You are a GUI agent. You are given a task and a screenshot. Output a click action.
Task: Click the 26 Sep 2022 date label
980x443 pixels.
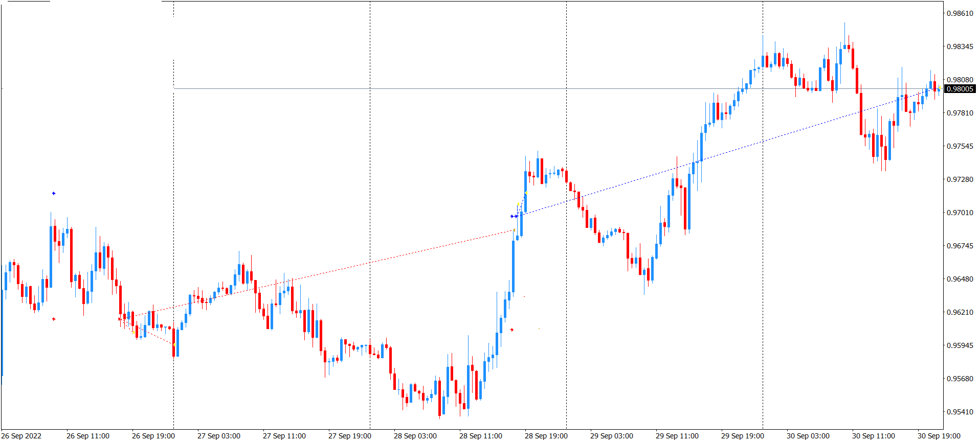coord(21,436)
